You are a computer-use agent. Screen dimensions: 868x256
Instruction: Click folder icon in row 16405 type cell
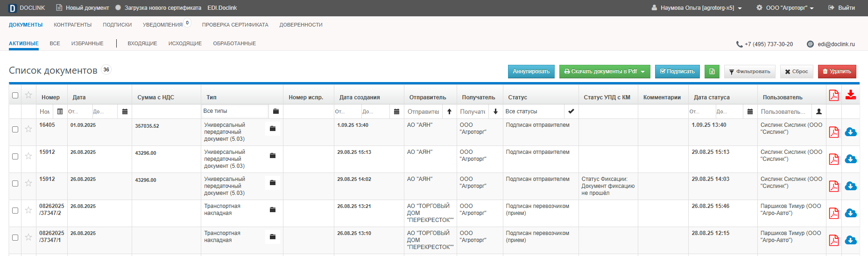(273, 129)
